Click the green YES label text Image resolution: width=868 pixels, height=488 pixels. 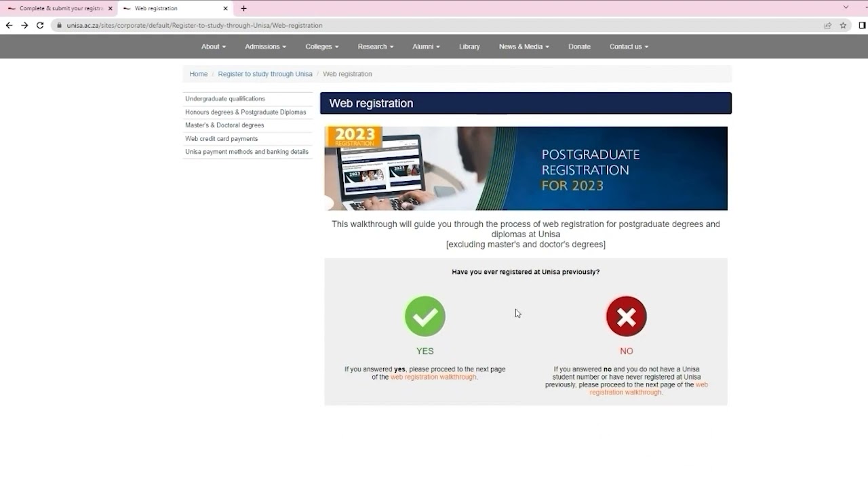coord(425,351)
